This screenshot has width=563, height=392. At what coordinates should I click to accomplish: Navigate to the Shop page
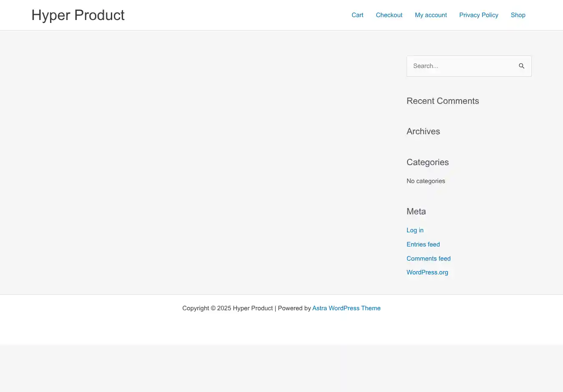pyautogui.click(x=518, y=15)
